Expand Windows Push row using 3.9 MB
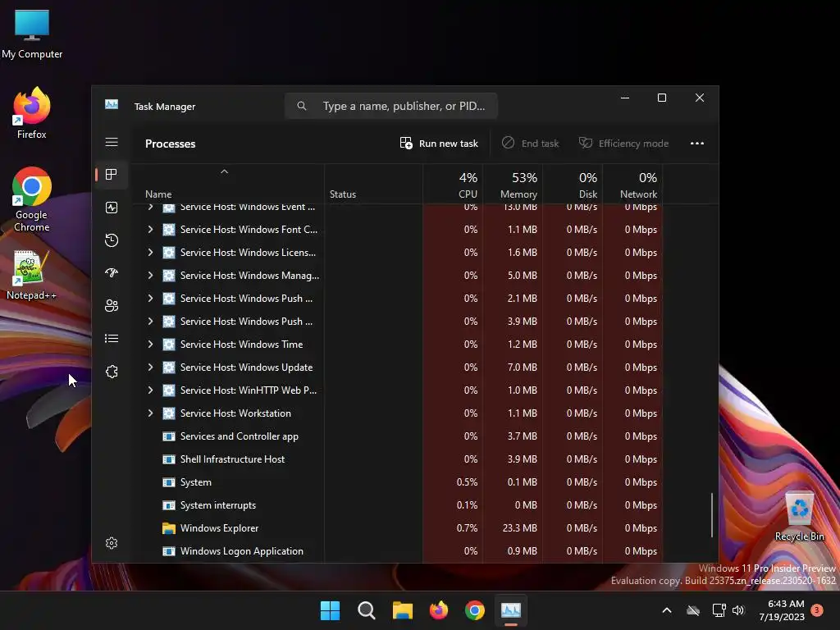 point(151,322)
